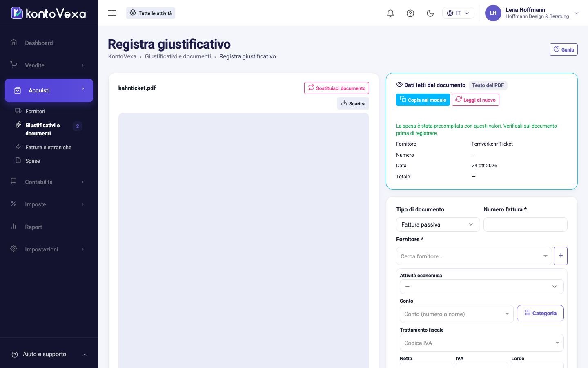This screenshot has height=368, width=588.
Task: Click the eye icon beside Dati letti
Action: [x=399, y=85]
